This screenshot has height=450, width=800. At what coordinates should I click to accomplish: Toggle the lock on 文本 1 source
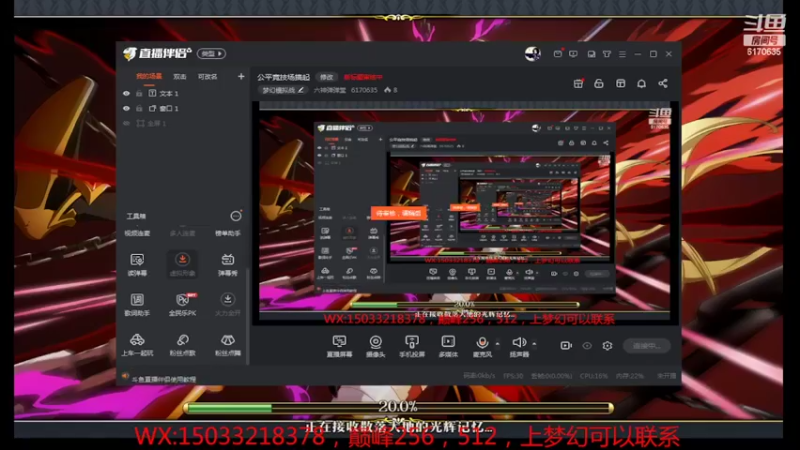(x=139, y=93)
